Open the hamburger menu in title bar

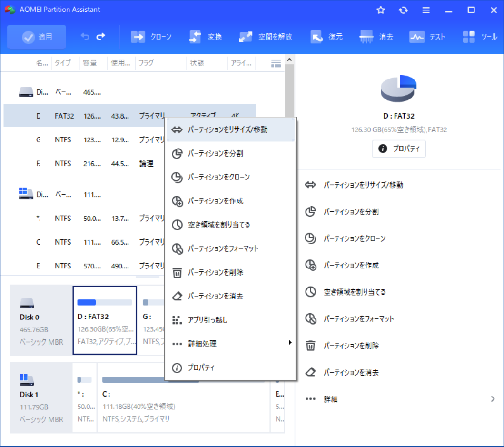pyautogui.click(x=426, y=10)
